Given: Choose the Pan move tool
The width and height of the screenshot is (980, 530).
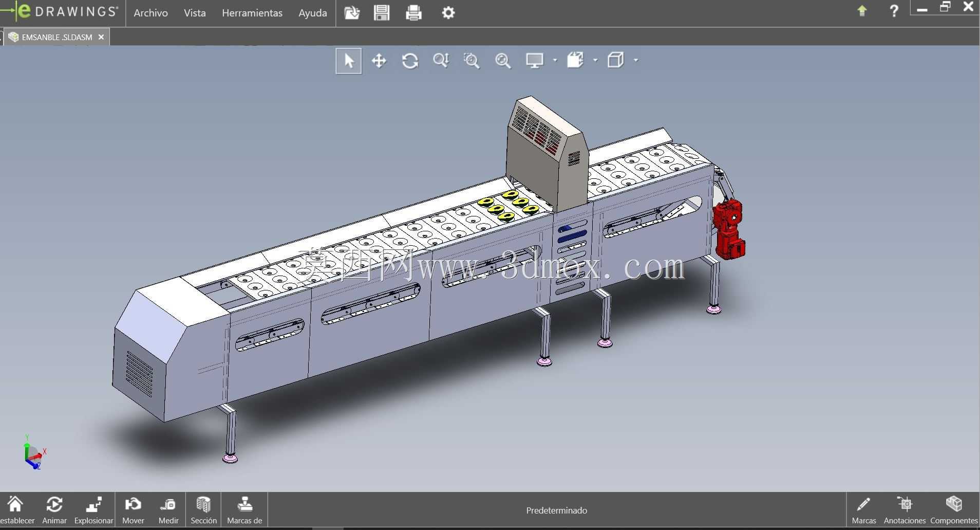Looking at the screenshot, I should (x=379, y=61).
